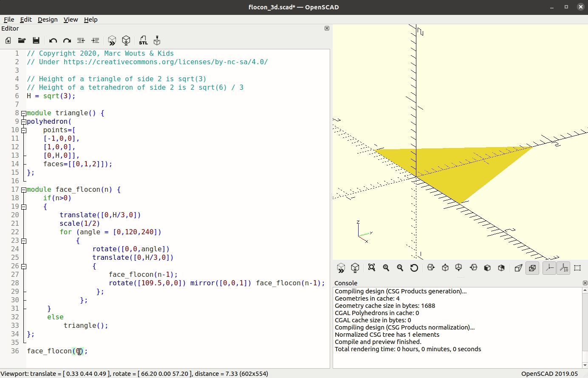
Task: Create a new file from editor toolbar
Action: (x=8, y=40)
